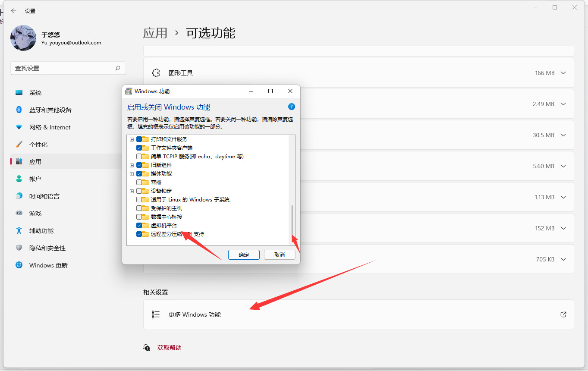Uncheck the 虚拟机平台 checkbox
Screen dimensions: 588x371
[x=139, y=226]
